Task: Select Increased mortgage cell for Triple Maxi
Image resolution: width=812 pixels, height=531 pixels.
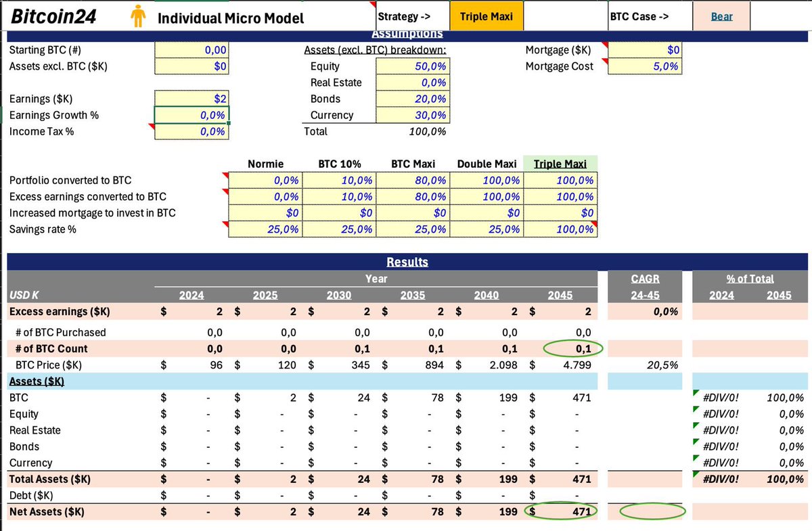Action: tap(560, 212)
